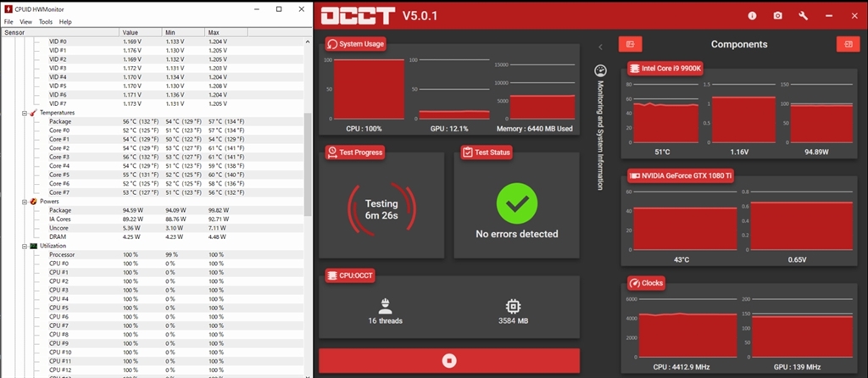The width and height of the screenshot is (868, 378).
Task: Open HWMonitor View menu
Action: [x=26, y=22]
